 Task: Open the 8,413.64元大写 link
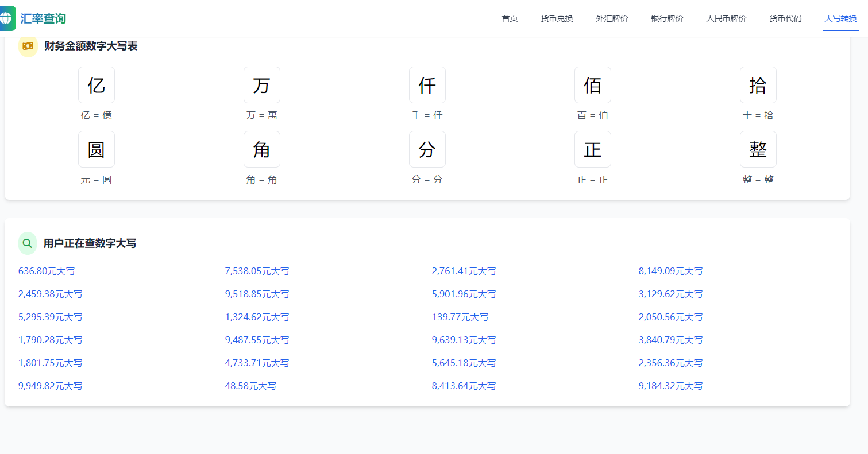(x=464, y=386)
